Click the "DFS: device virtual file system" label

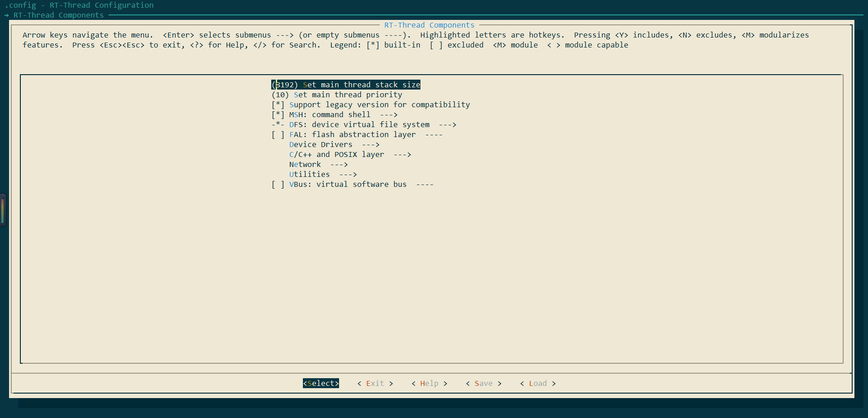coord(359,124)
